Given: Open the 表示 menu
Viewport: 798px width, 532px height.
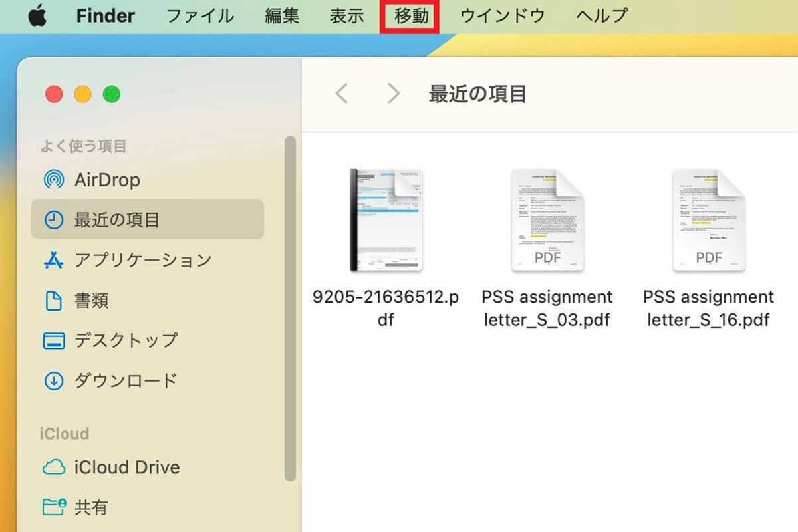Looking at the screenshot, I should click(x=347, y=16).
